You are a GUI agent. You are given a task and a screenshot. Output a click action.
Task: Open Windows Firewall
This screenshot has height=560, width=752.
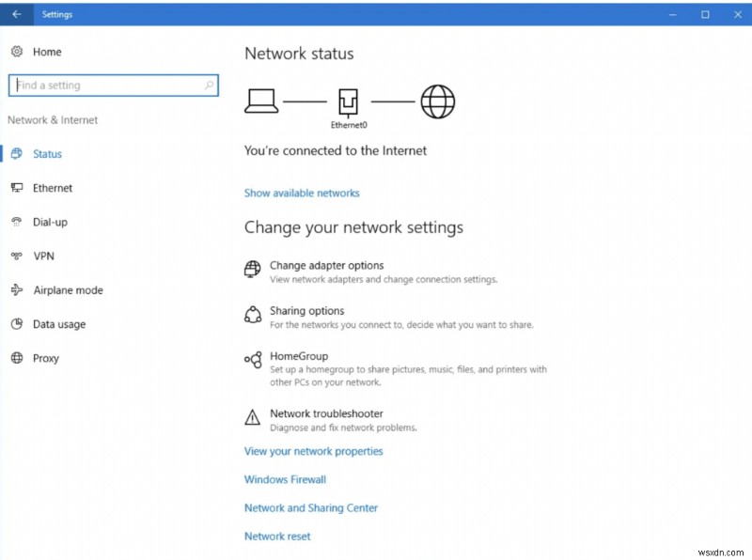[x=284, y=479]
